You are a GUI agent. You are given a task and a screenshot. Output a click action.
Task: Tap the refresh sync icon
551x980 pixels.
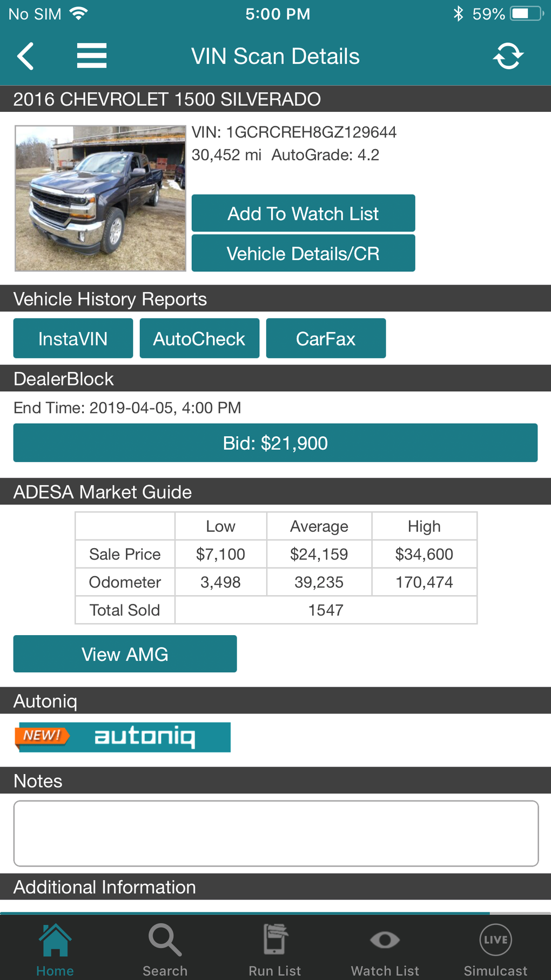(x=508, y=56)
